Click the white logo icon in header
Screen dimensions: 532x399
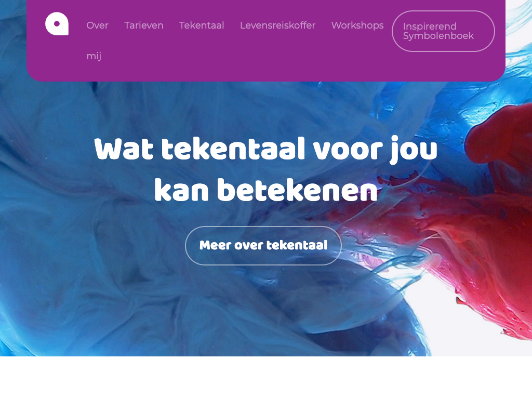click(57, 24)
